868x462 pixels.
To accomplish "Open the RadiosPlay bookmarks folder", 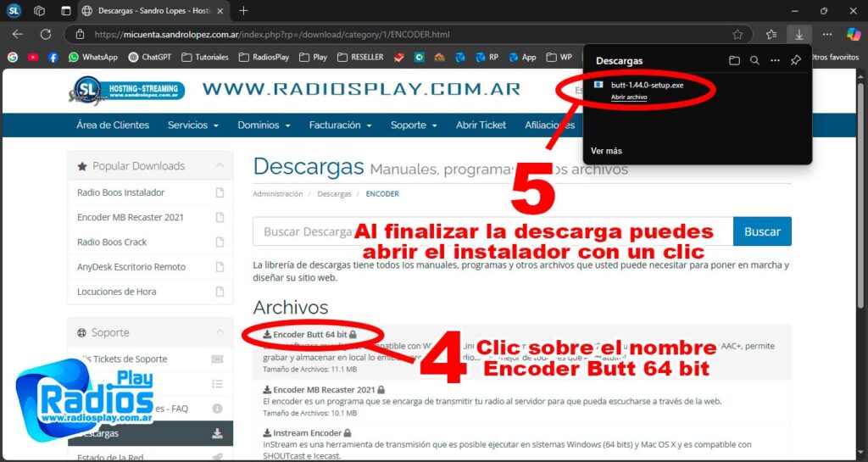I will coord(264,57).
